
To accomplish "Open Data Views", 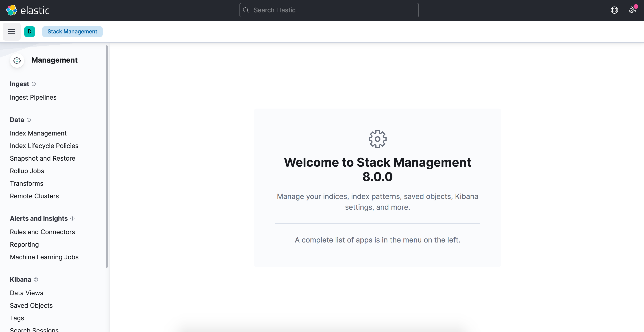I will coord(26,293).
